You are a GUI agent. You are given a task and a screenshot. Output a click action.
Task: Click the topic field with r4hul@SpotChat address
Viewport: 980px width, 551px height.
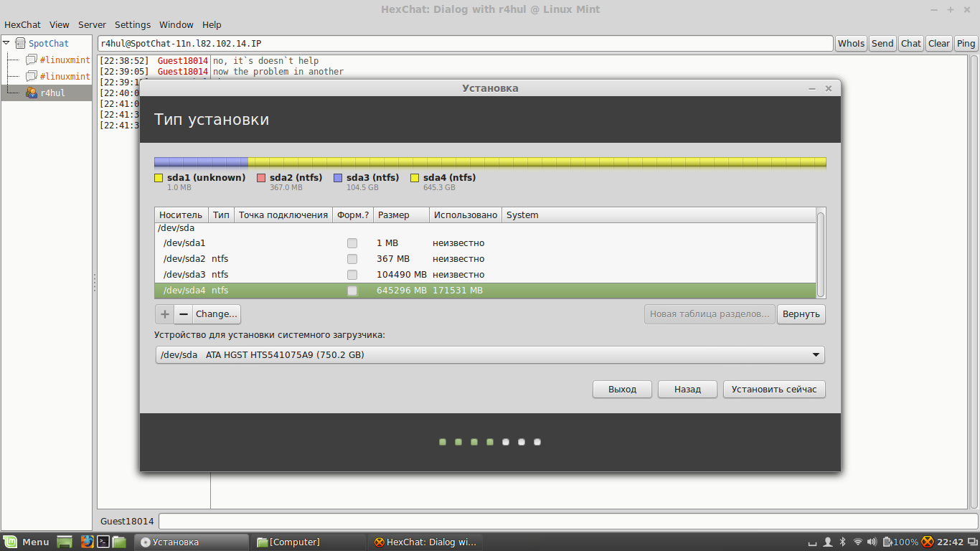465,44
